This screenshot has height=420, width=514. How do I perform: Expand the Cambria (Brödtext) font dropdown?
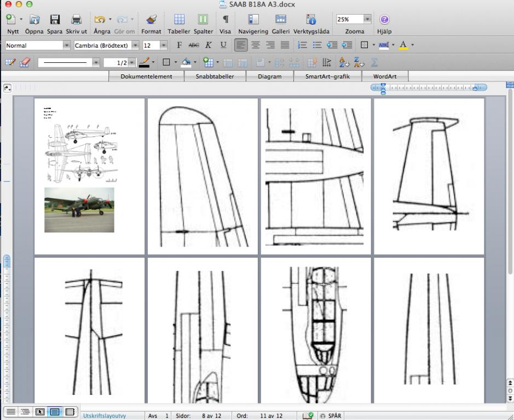point(134,45)
